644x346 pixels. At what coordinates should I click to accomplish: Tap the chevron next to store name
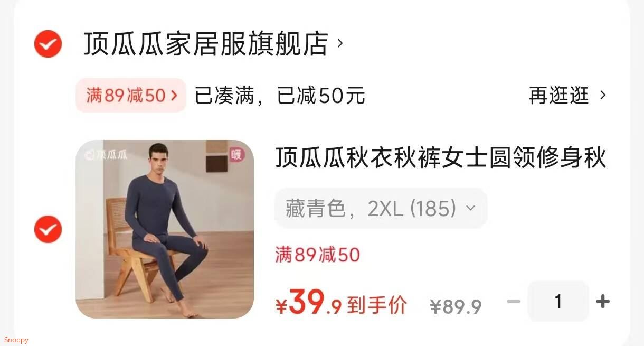pos(340,43)
